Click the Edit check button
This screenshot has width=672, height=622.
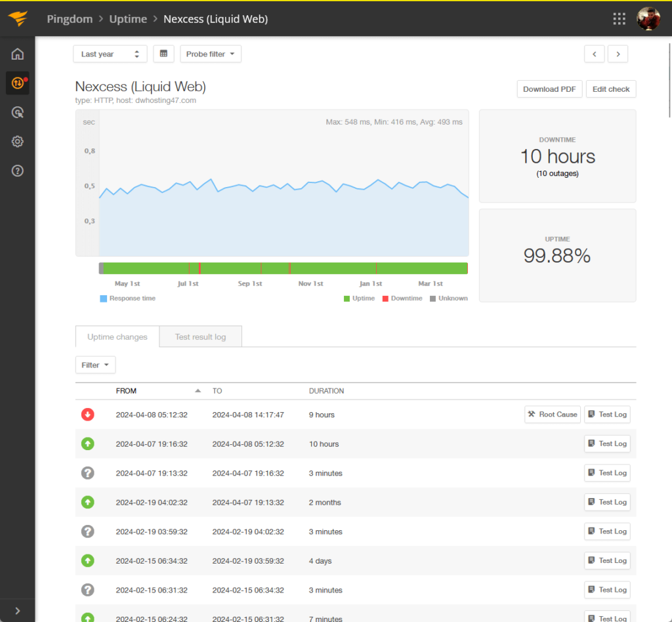tap(611, 89)
